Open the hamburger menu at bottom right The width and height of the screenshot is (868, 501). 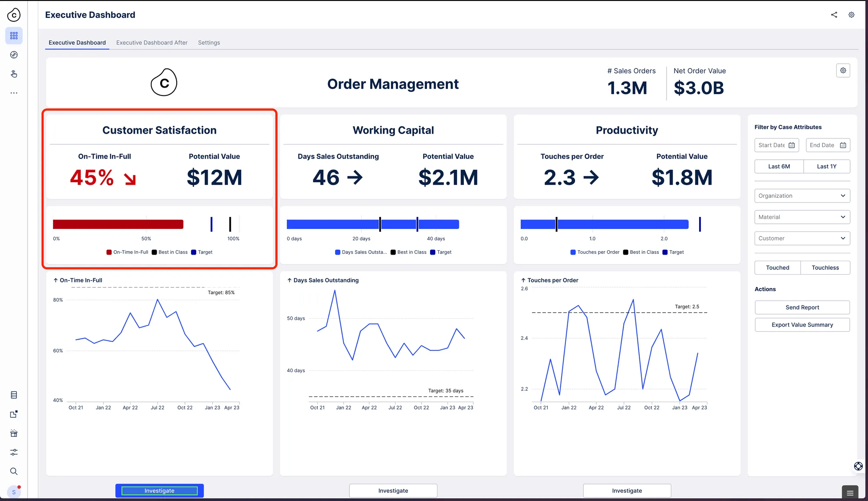850,493
